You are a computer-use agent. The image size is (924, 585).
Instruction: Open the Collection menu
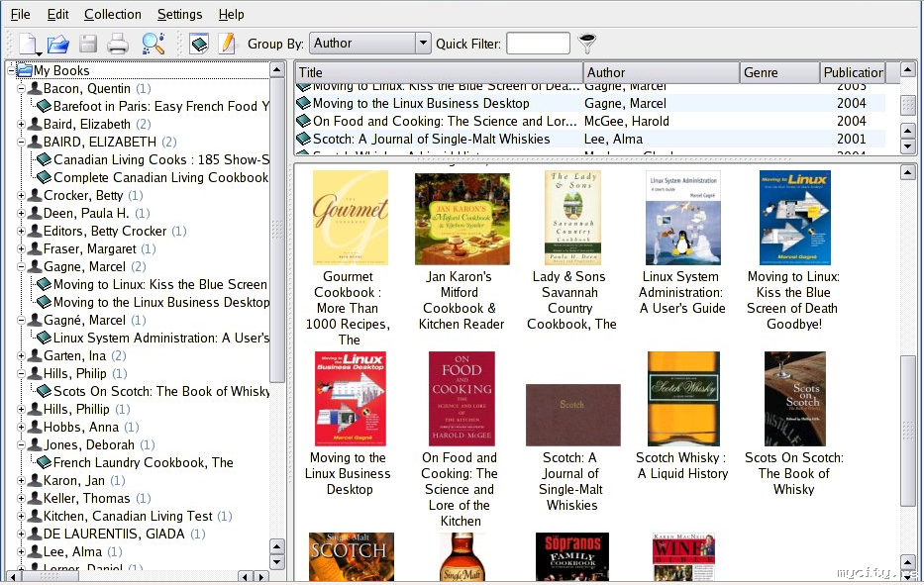click(x=112, y=15)
